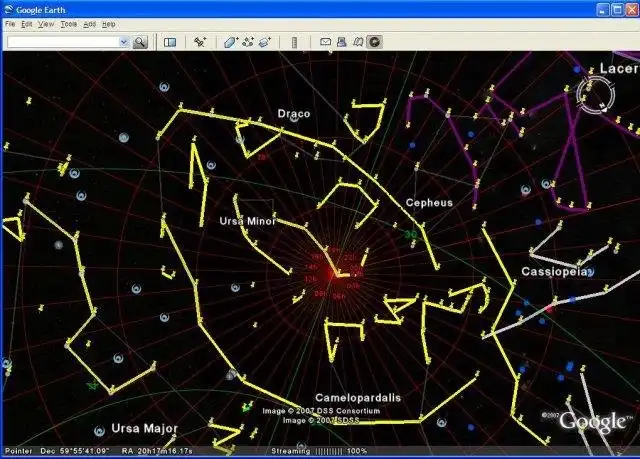Close the Google Earth window

click(x=632, y=9)
